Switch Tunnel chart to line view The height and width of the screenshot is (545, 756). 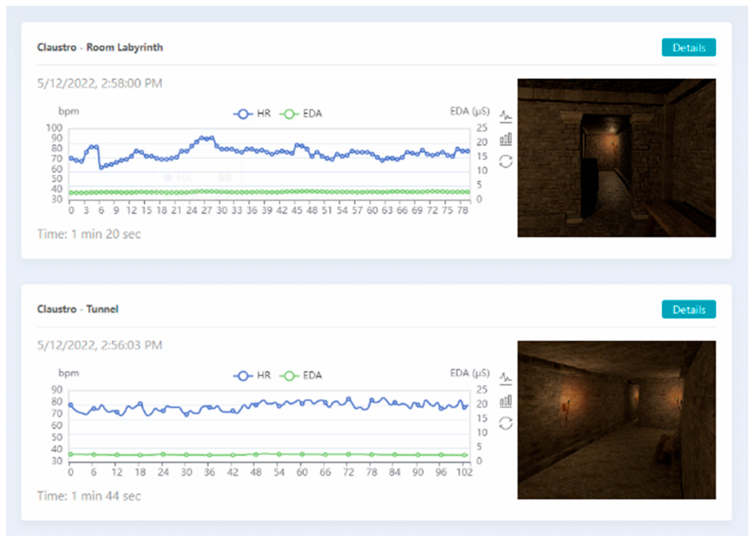pos(505,378)
